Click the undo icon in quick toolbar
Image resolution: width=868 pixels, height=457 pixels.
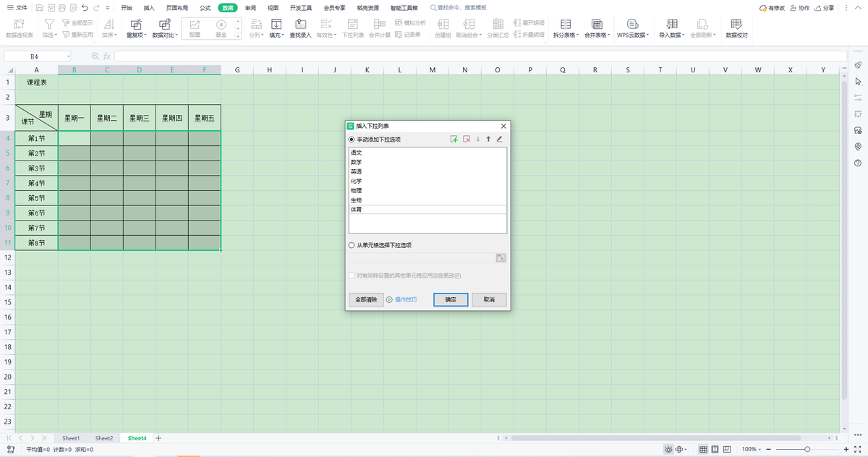pyautogui.click(x=85, y=8)
